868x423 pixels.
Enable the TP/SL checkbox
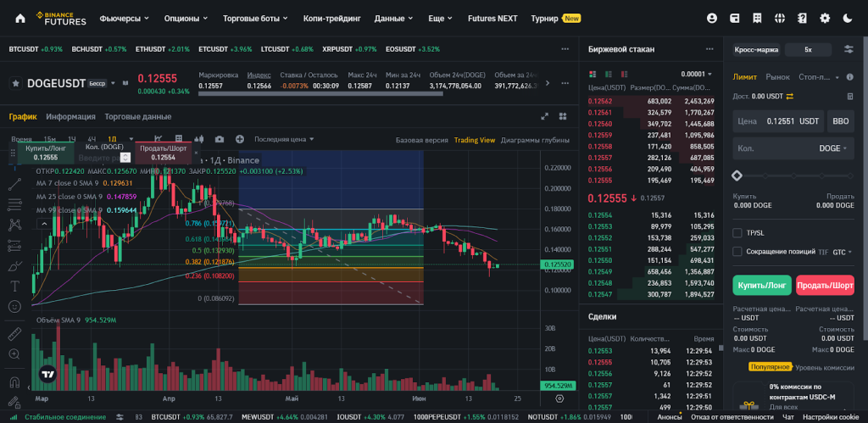click(x=737, y=232)
